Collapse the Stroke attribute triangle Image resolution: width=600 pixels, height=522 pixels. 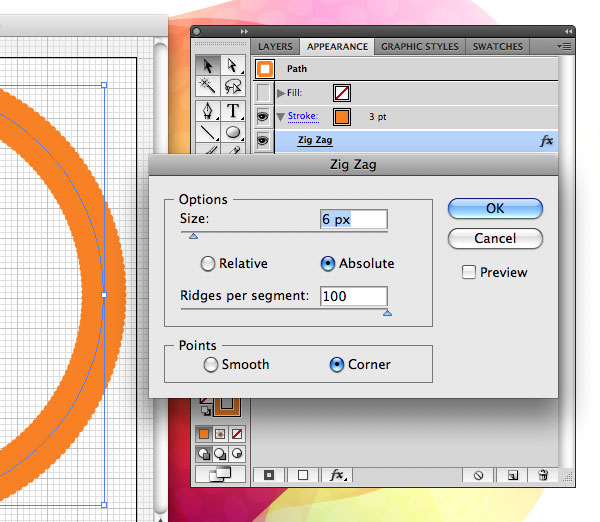pyautogui.click(x=281, y=117)
